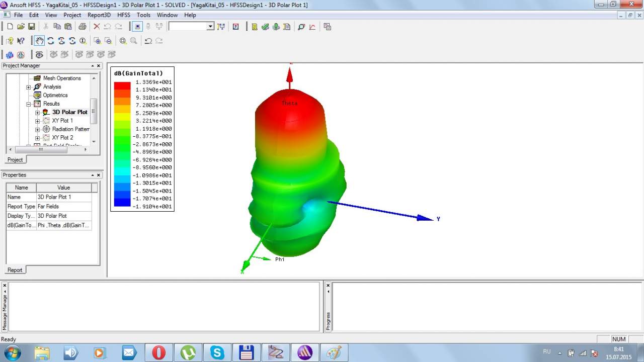Toggle the eye visibility icon in toolbar

(x=39, y=54)
